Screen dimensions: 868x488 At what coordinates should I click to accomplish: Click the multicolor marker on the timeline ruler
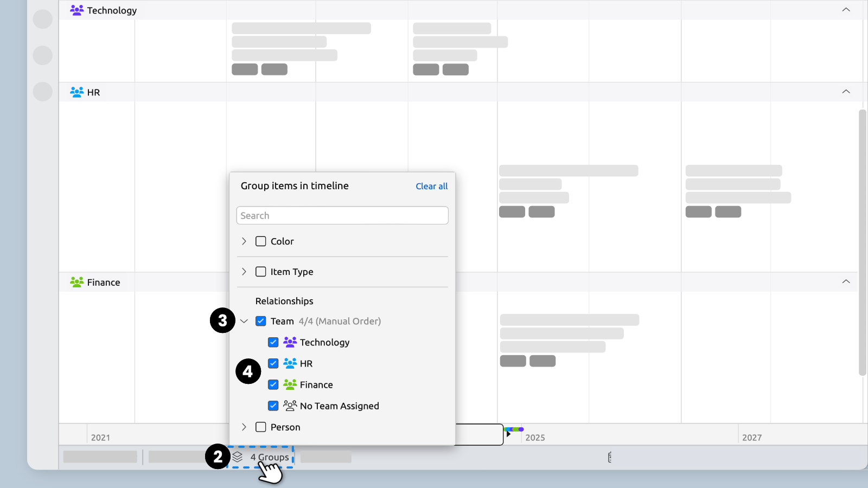click(514, 429)
